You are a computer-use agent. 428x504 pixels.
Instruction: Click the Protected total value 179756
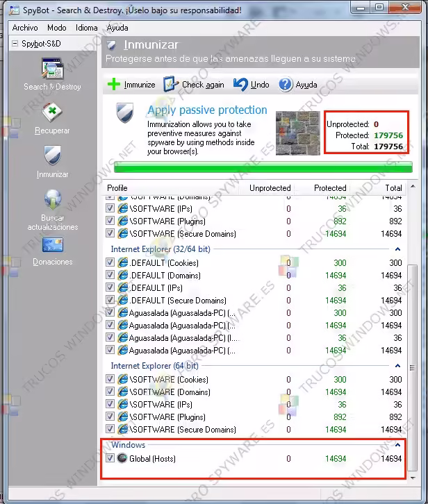click(388, 135)
